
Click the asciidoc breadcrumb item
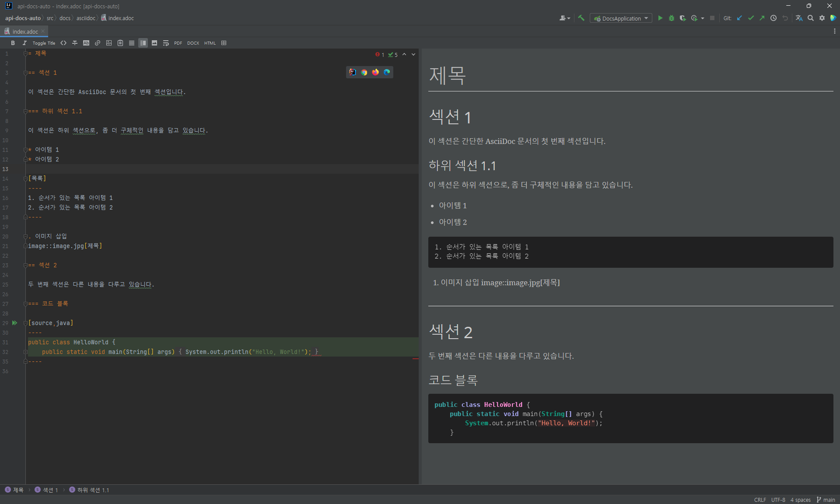pyautogui.click(x=85, y=18)
